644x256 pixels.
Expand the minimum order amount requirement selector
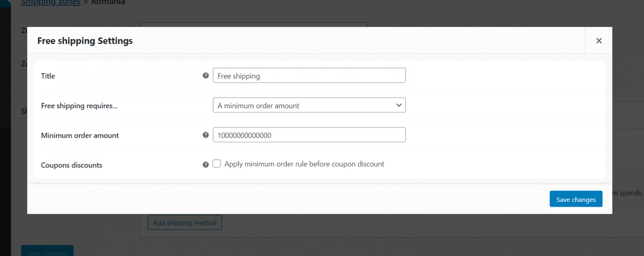pyautogui.click(x=309, y=105)
